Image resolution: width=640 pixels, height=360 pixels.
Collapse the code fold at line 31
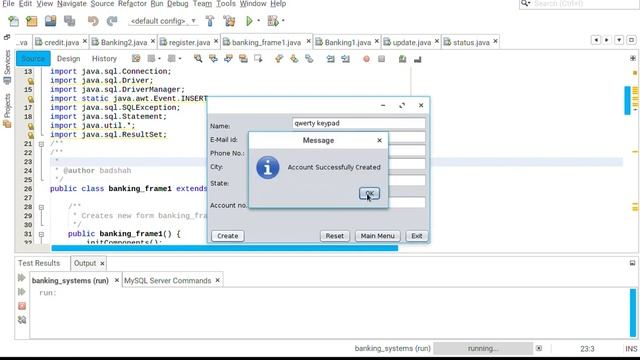[41, 234]
